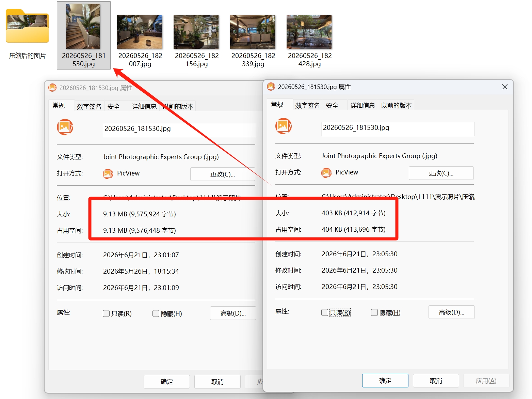
Task: Click 更改(C)... button in left window
Action: pos(223,174)
